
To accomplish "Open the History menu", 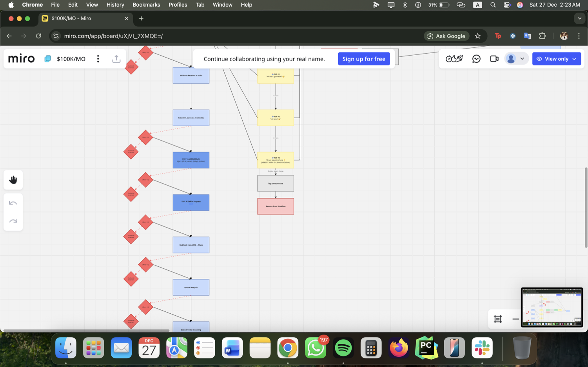I will [x=115, y=5].
